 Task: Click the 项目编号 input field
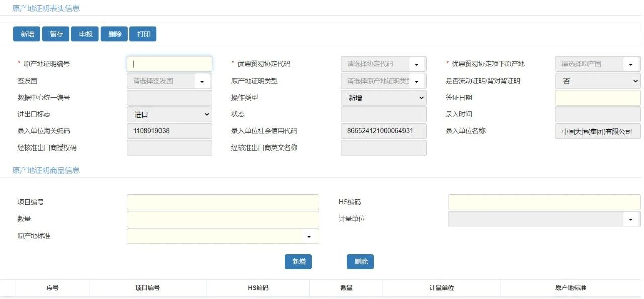tap(223, 202)
